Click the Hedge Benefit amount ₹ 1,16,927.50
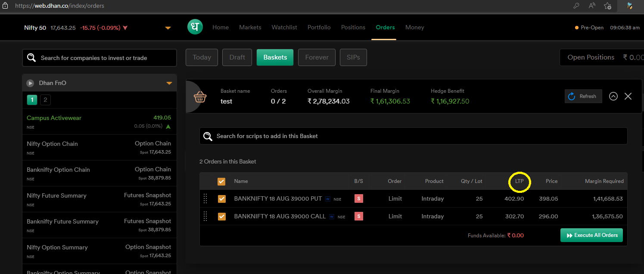 (x=450, y=101)
